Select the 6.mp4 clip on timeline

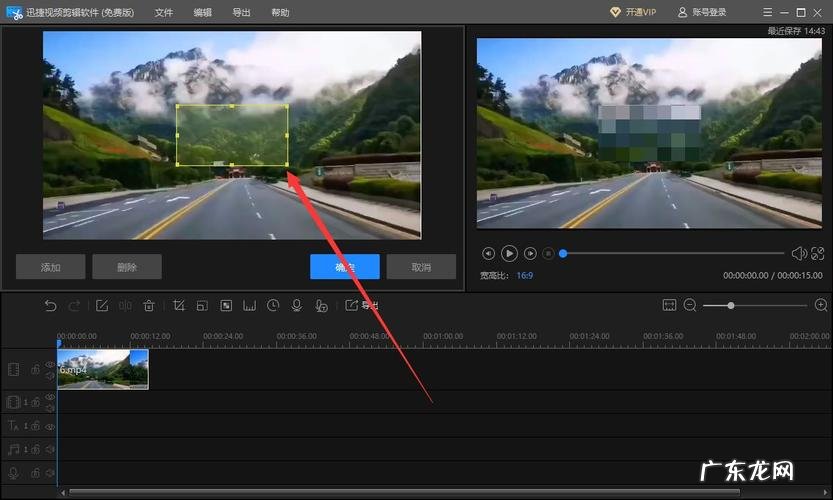103,369
